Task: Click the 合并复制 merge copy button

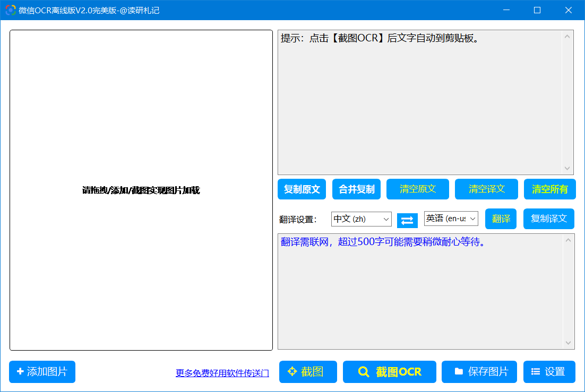Action: tap(356, 189)
